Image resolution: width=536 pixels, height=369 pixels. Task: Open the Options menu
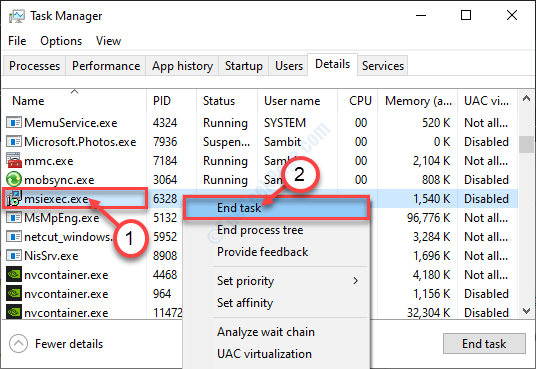pos(61,41)
